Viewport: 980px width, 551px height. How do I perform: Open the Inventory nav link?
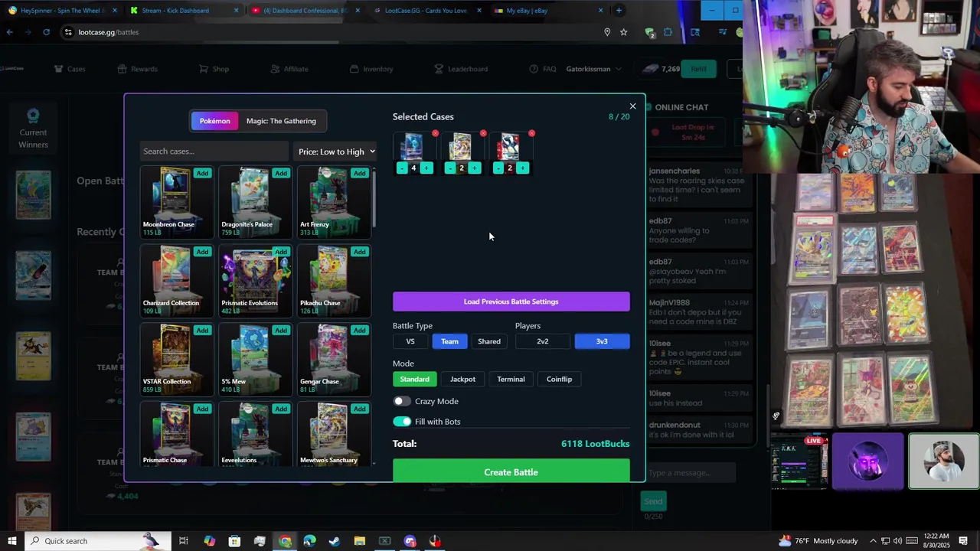click(x=371, y=69)
